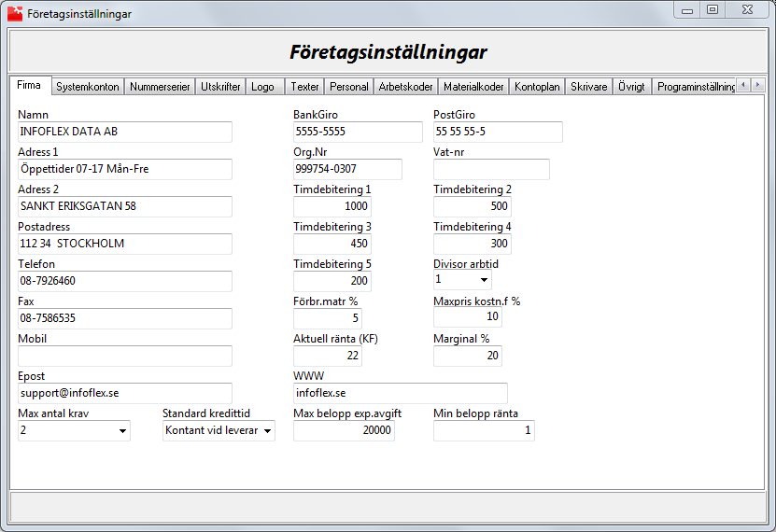Click the Org.Nr field
The width and height of the screenshot is (776, 532).
347,169
